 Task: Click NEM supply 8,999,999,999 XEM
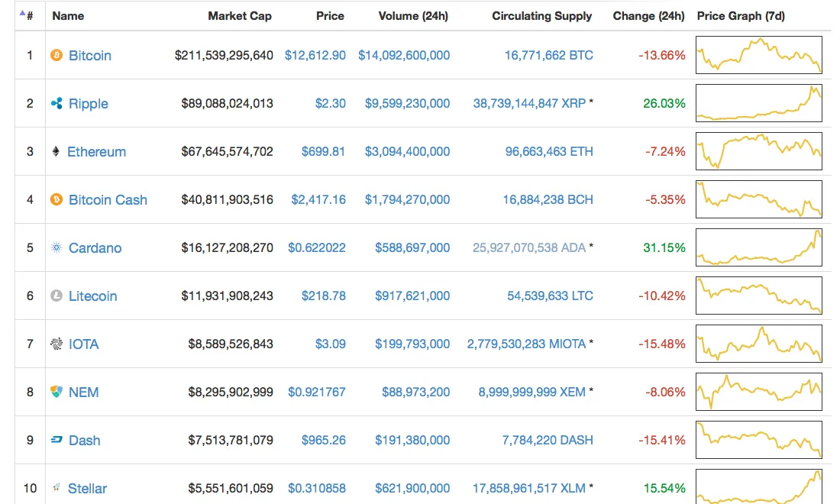532,392
